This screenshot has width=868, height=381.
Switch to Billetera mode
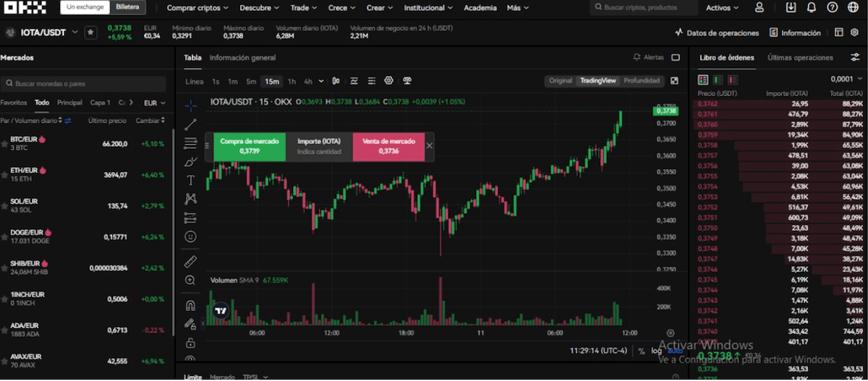[x=127, y=7]
